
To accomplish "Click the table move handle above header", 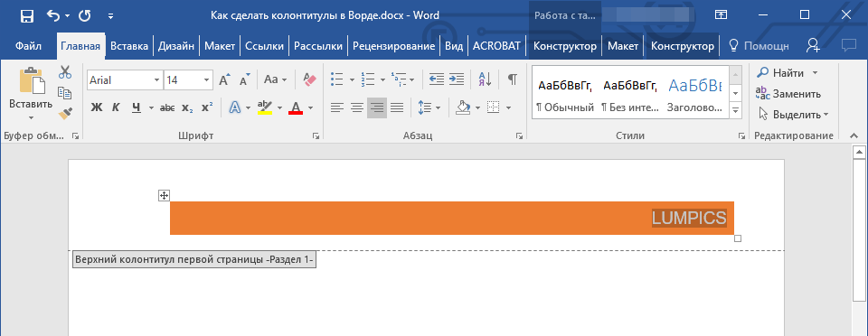I will (164, 195).
